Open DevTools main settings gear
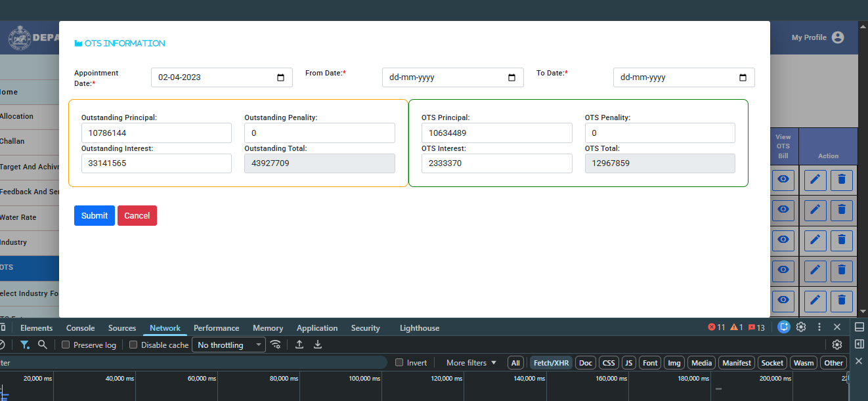 pos(801,327)
